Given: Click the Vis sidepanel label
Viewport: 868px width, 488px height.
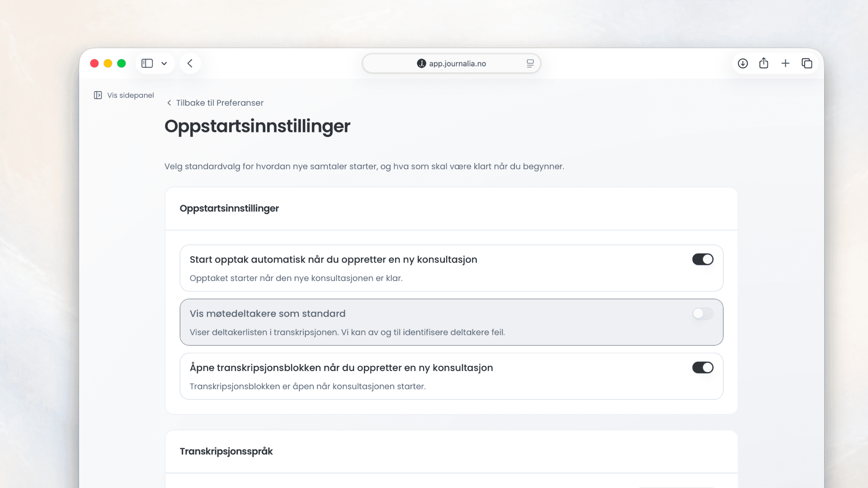Looking at the screenshot, I should point(131,95).
